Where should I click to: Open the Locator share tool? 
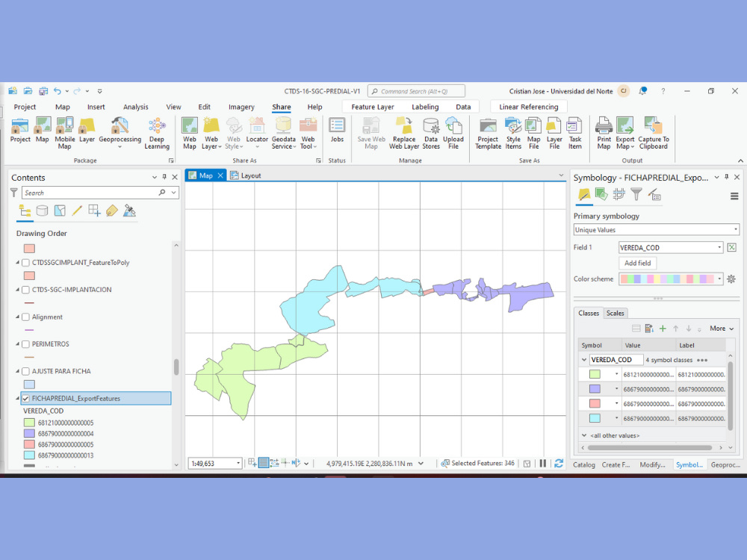pyautogui.click(x=257, y=134)
